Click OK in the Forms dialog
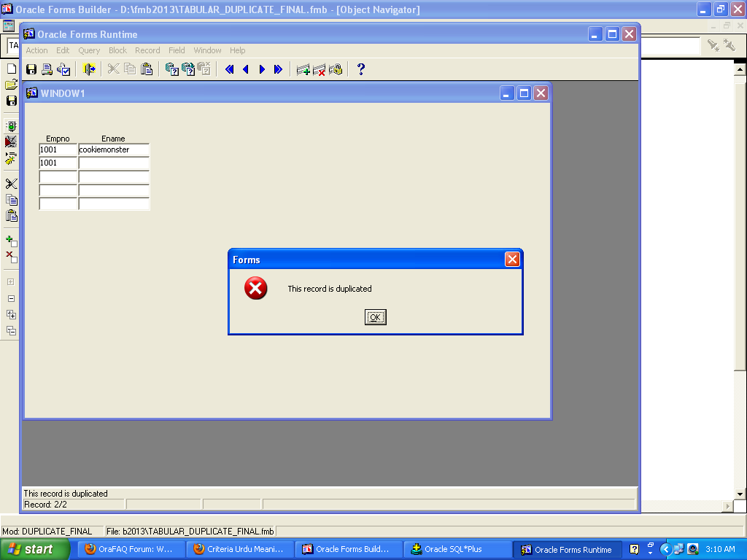The width and height of the screenshot is (747, 560). tap(376, 317)
